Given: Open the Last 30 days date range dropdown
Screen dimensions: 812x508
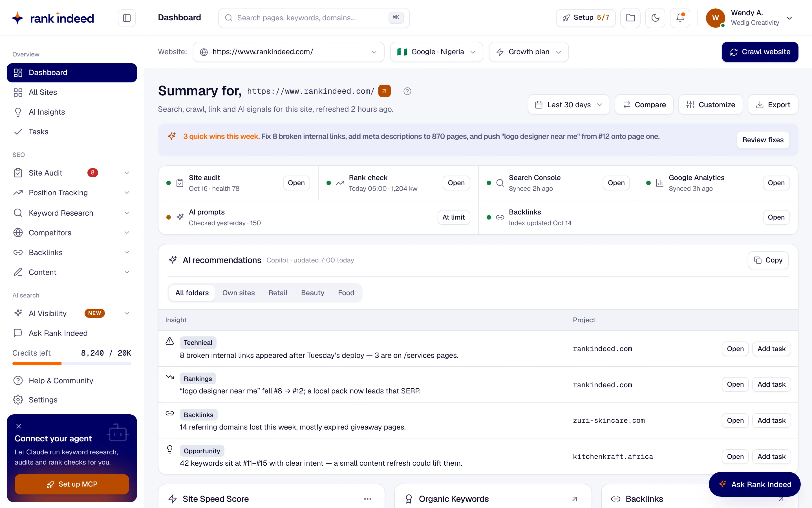Looking at the screenshot, I should [x=569, y=104].
